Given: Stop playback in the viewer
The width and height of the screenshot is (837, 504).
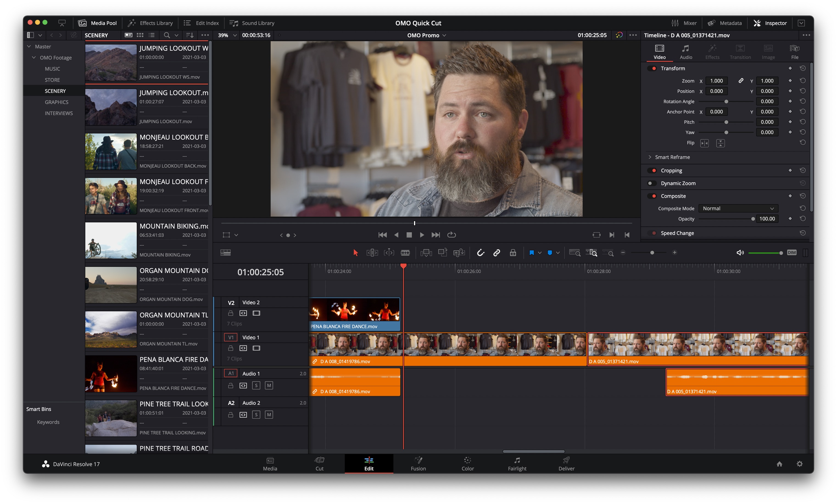Looking at the screenshot, I should 409,235.
